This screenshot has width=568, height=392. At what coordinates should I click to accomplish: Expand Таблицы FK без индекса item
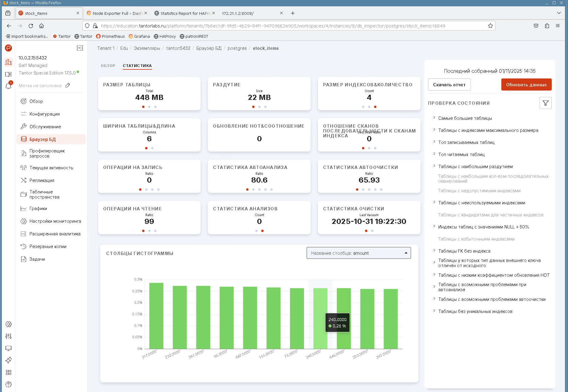click(464, 251)
